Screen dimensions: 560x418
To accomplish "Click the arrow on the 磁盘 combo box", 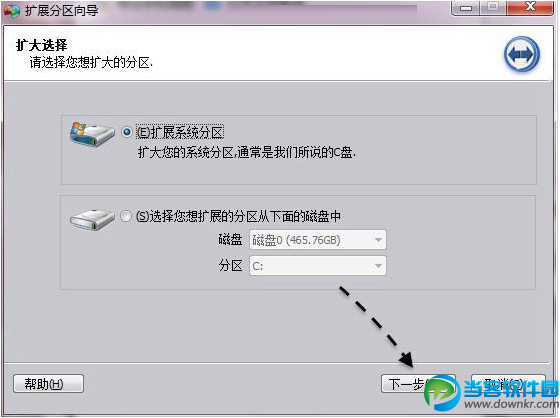I will pyautogui.click(x=379, y=240).
